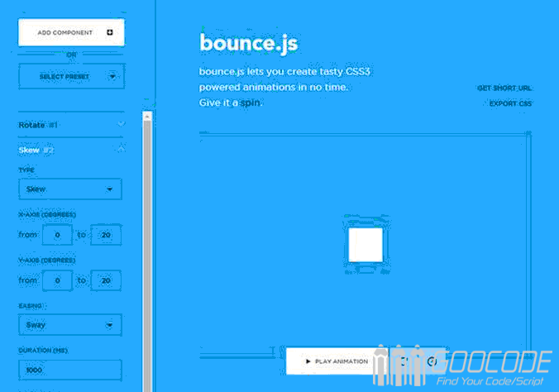Viewport: 559px width, 392px height.
Task: Open the Easing dropdown showing Sway
Action: click(69, 324)
